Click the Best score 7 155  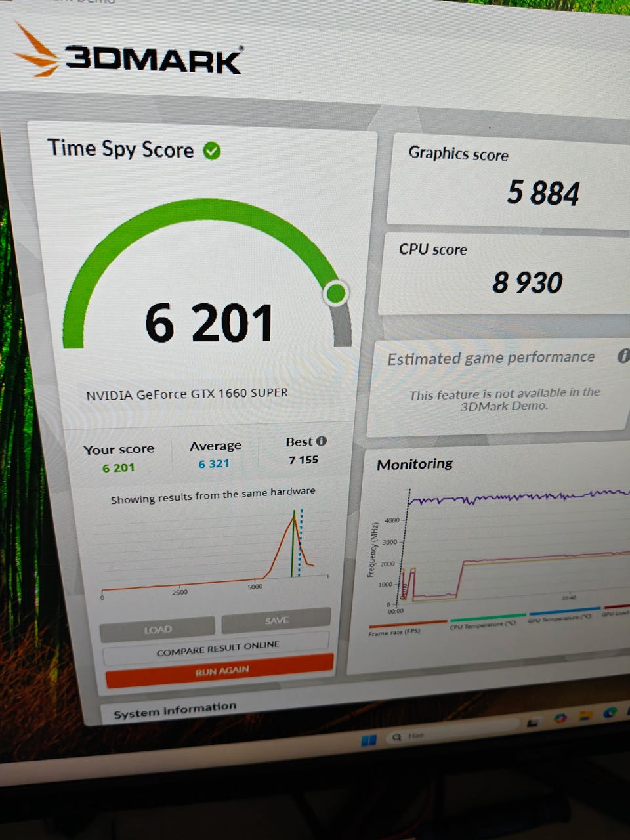coord(303,459)
